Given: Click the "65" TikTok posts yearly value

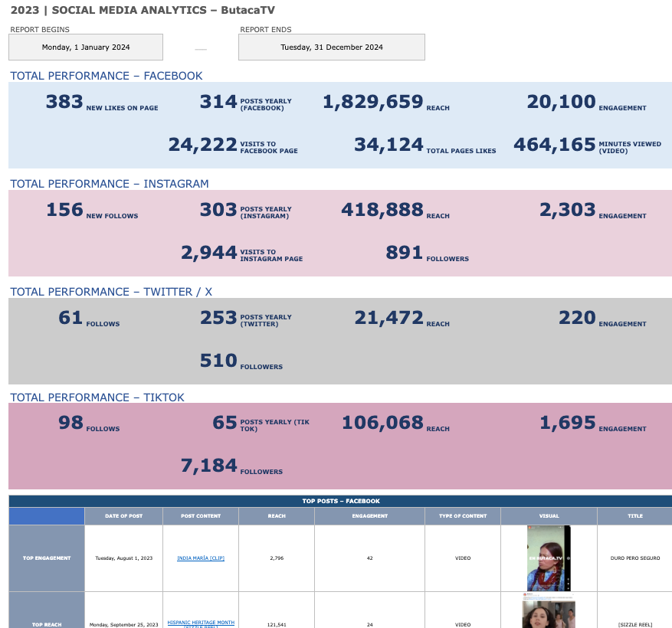Looking at the screenshot, I should [225, 423].
